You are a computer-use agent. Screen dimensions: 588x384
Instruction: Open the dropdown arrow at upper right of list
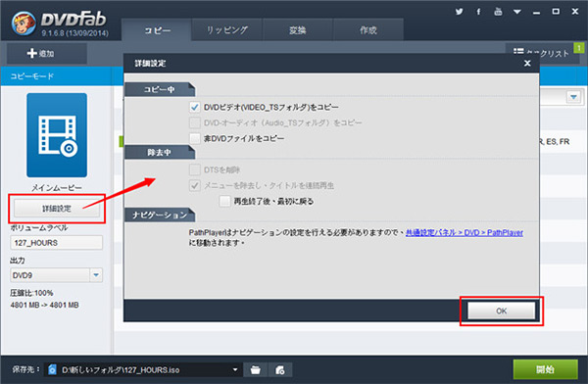[573, 97]
